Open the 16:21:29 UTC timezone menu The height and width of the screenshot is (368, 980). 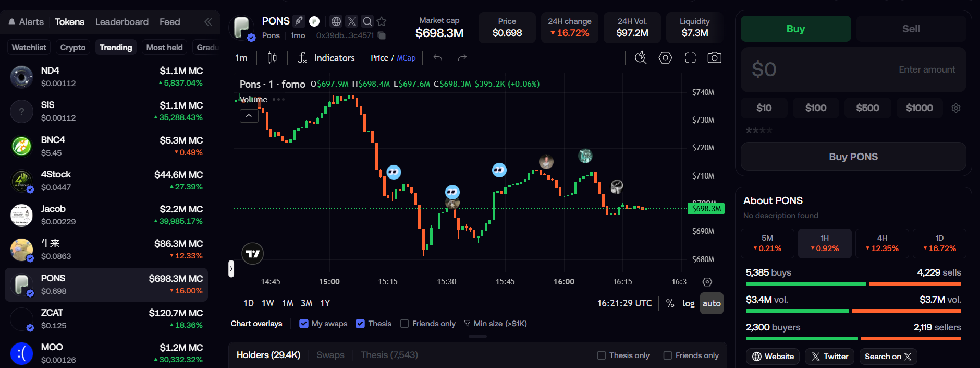pyautogui.click(x=624, y=303)
